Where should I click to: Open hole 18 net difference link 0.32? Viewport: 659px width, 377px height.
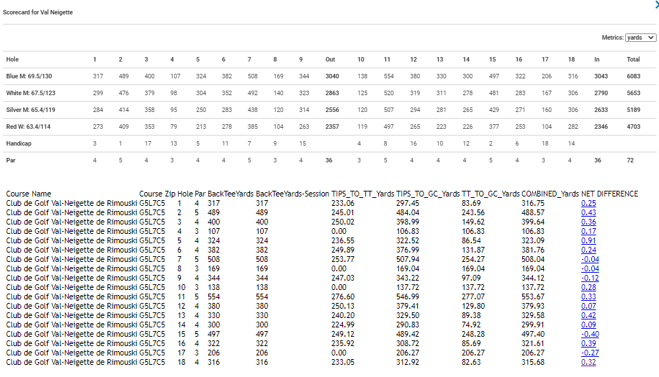tap(588, 362)
